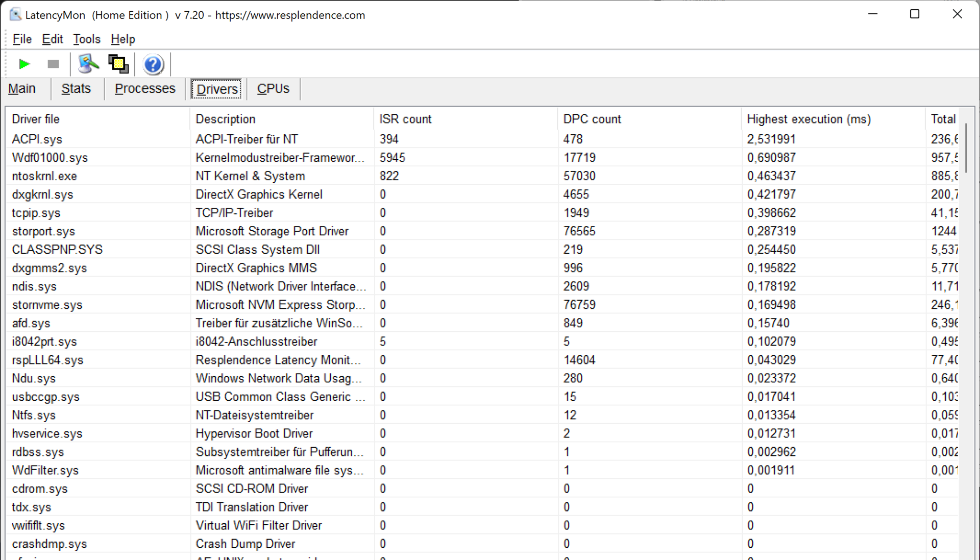Viewport: 980px width, 560px height.
Task: Open the File menu
Action: point(22,39)
